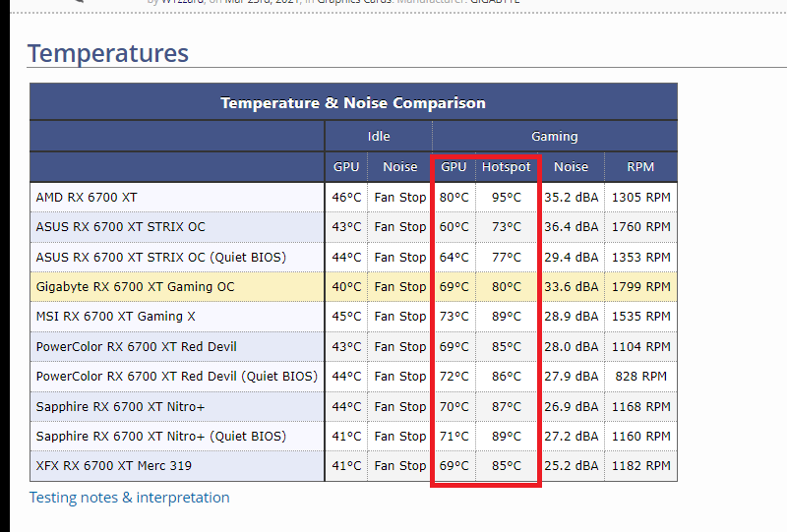Click the 73°C gaming GPU value for MSI Gaming X
This screenshot has width=787, height=532.
click(454, 317)
